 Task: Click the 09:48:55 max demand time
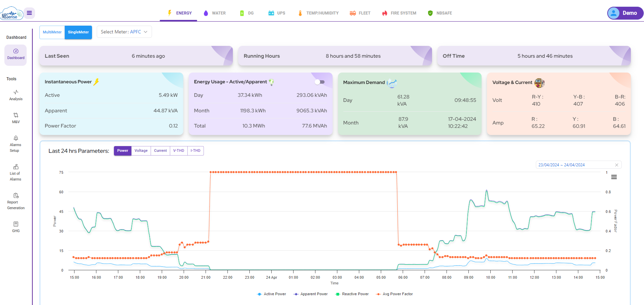[465, 100]
